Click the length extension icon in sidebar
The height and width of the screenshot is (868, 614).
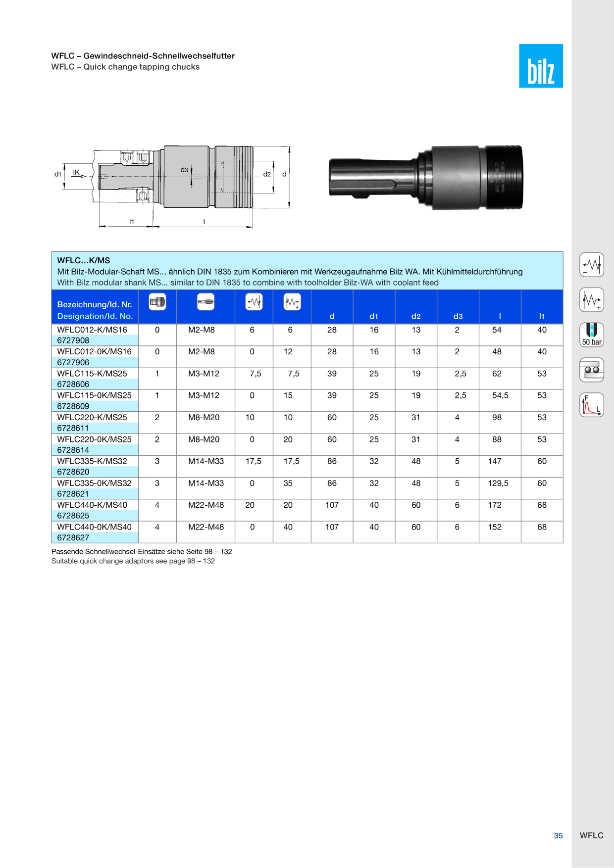[x=592, y=300]
